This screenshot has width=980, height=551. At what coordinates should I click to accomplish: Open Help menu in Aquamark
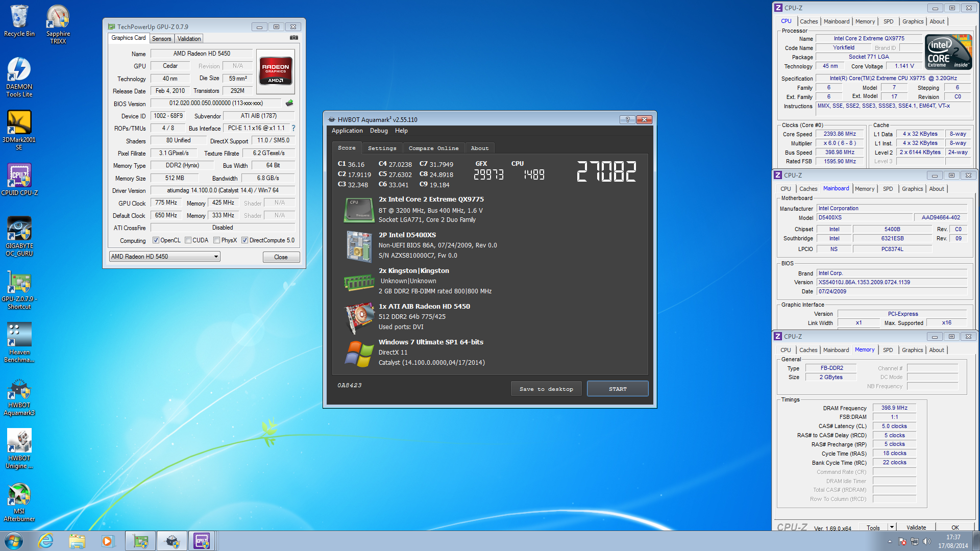pyautogui.click(x=401, y=131)
